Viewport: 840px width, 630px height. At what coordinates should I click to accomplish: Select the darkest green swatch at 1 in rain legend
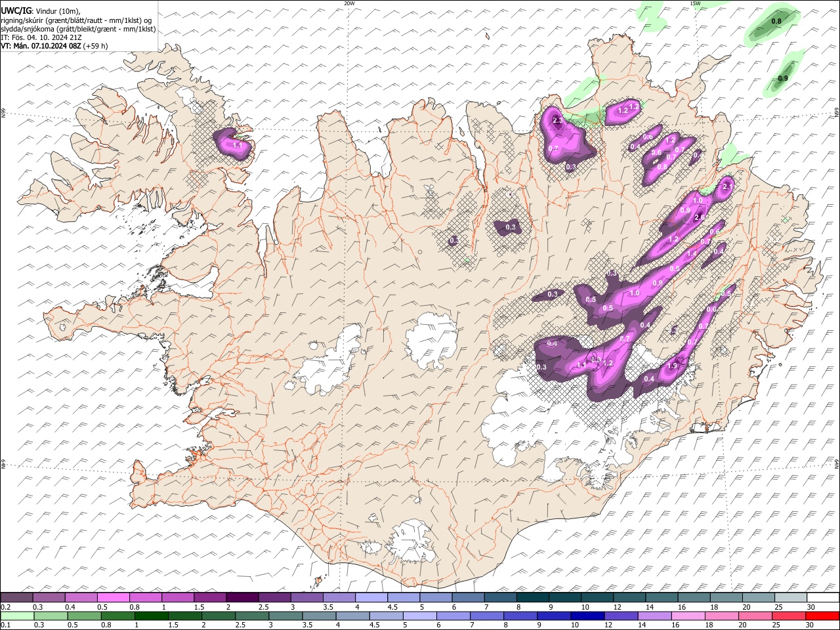(152, 616)
